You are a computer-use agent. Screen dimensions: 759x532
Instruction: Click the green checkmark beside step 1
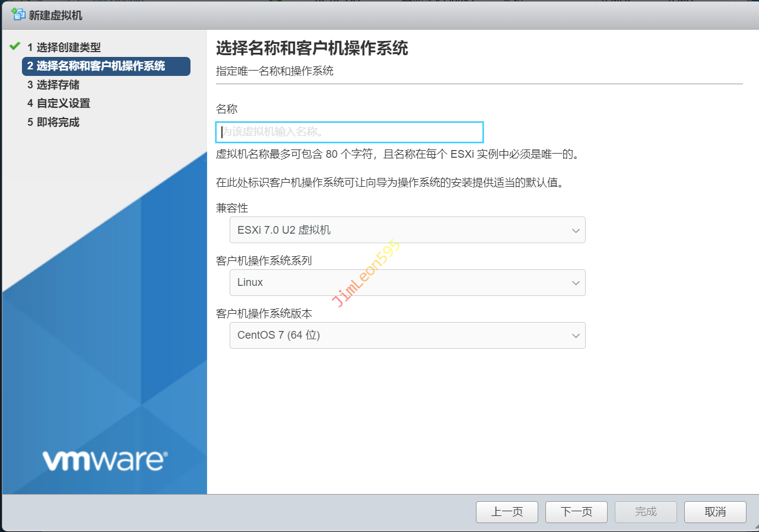[x=15, y=47]
